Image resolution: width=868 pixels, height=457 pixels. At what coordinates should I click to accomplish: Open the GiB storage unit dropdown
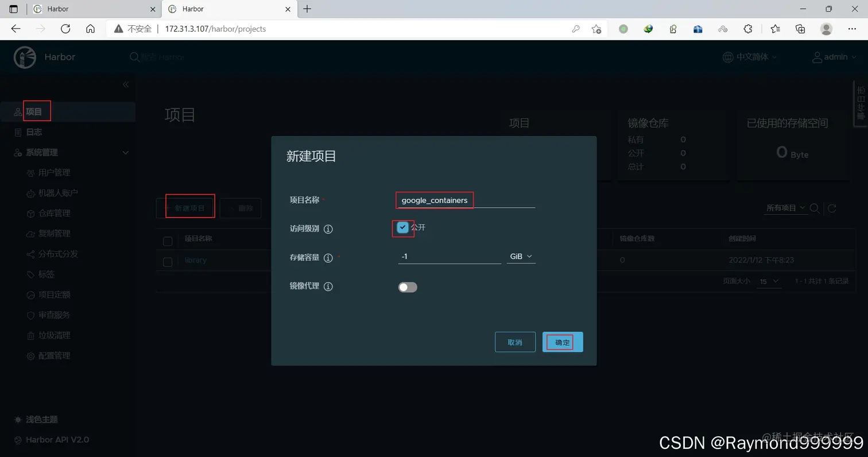pyautogui.click(x=521, y=256)
